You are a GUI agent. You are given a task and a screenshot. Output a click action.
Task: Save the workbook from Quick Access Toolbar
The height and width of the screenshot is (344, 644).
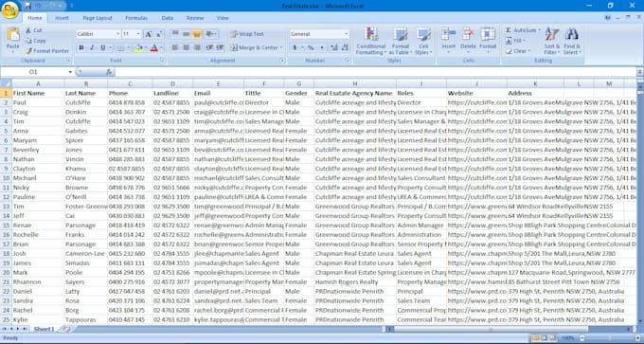click(27, 6)
